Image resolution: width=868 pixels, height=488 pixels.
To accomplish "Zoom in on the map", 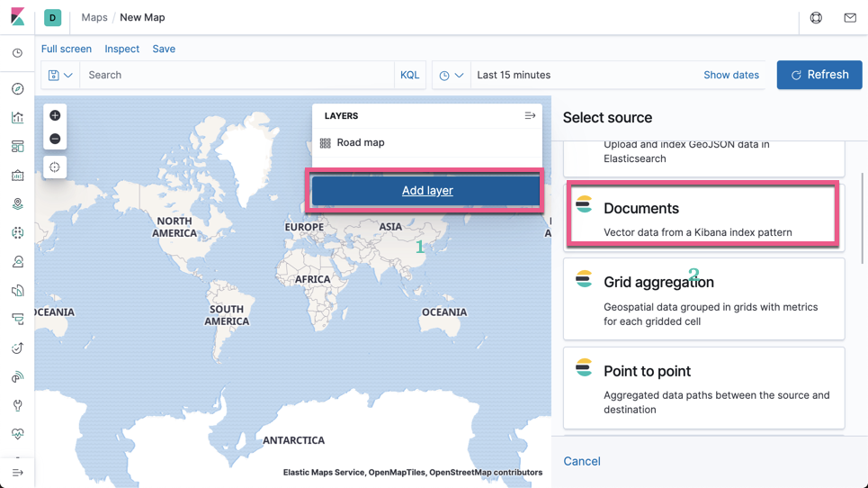I will coord(55,115).
